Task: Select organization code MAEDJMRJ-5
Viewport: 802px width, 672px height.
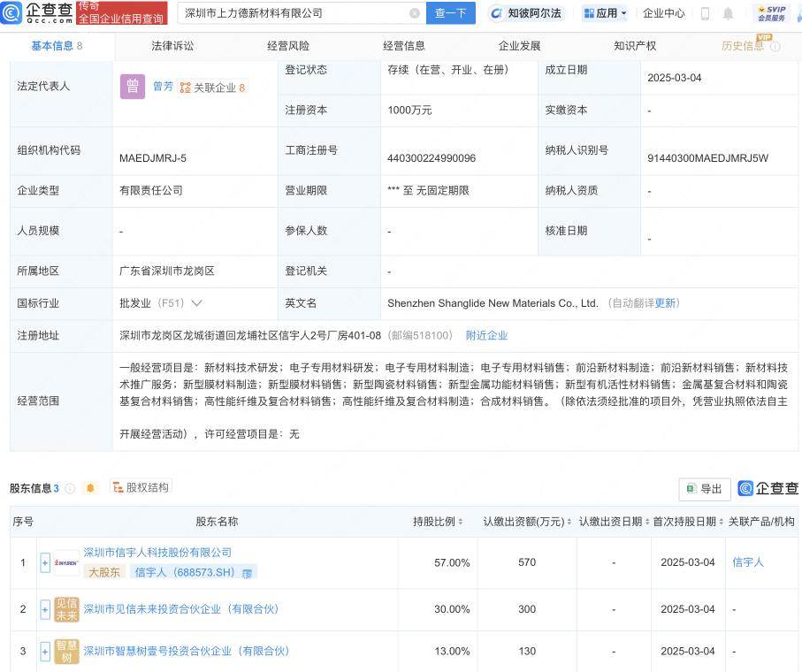Action: coord(153,158)
